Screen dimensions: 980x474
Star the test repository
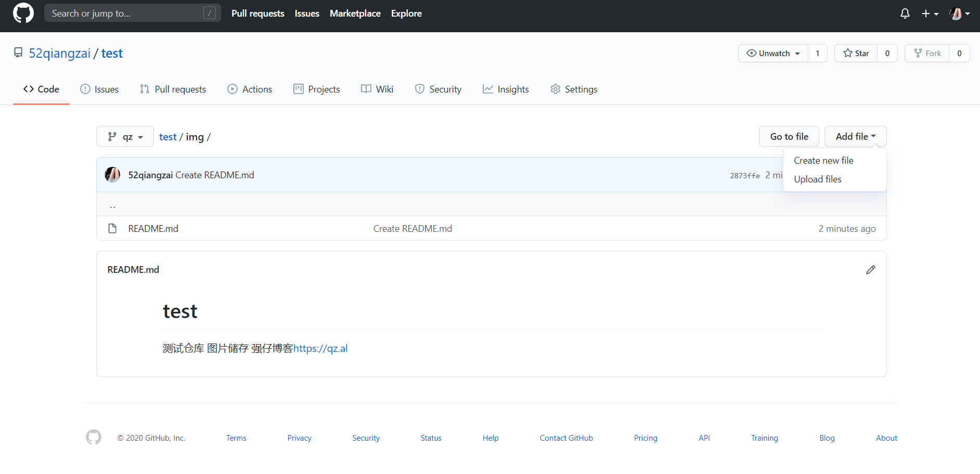856,54
